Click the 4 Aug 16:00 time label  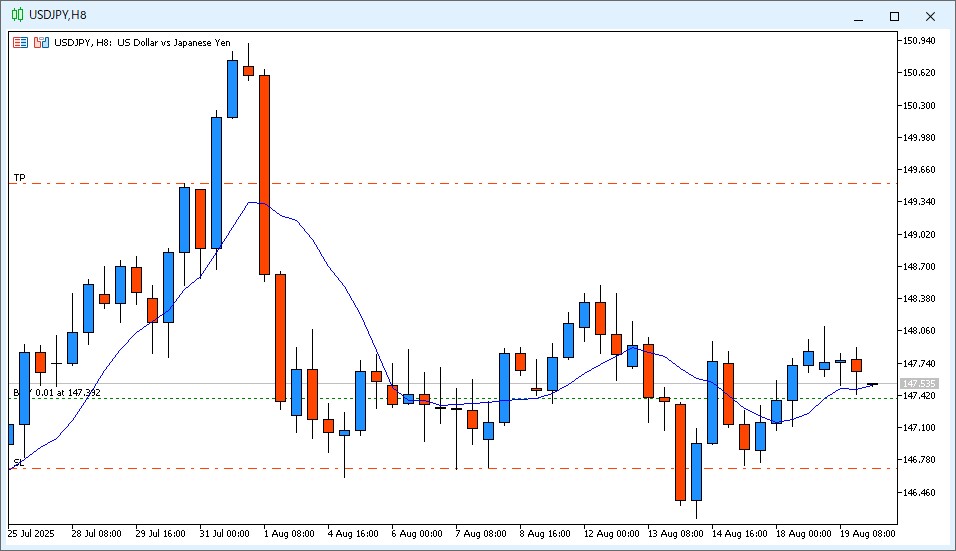tap(353, 534)
